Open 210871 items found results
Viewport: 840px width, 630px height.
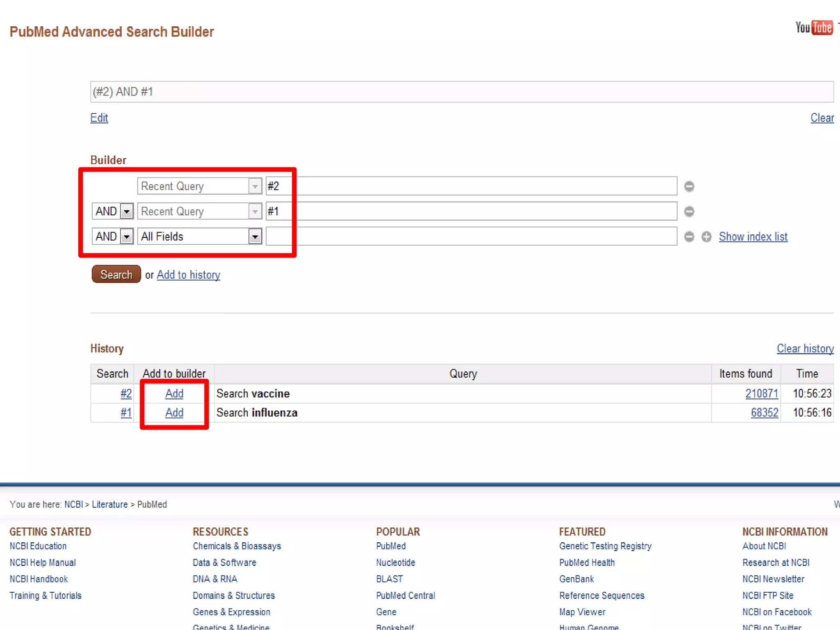coord(761,394)
